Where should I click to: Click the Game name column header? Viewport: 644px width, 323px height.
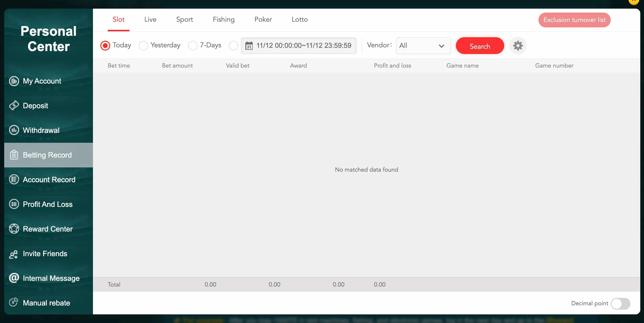point(463,66)
